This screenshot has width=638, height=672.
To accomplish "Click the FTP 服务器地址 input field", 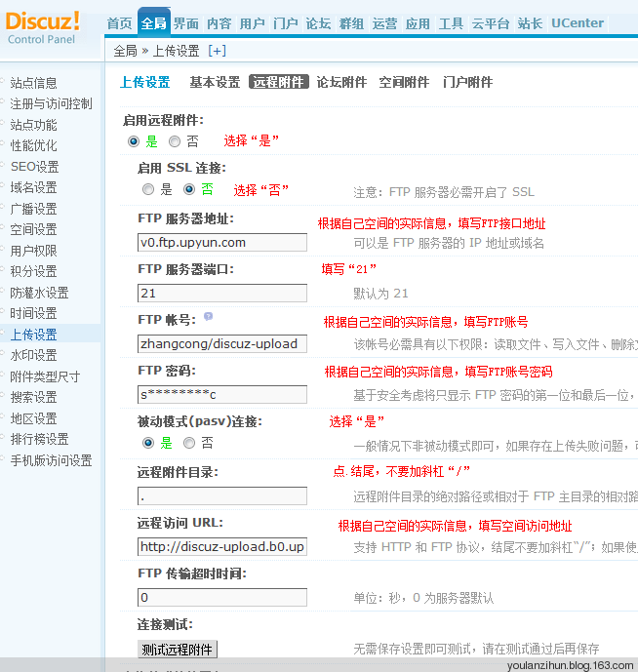I will [x=222, y=243].
